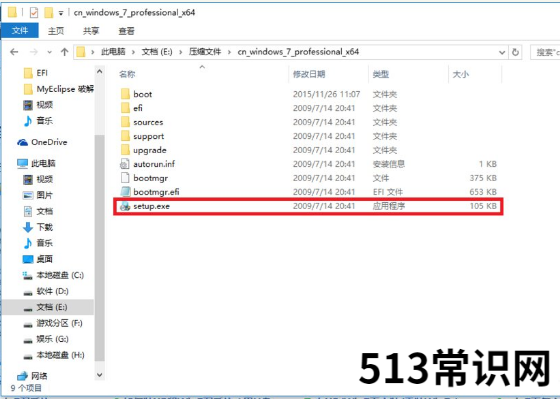Click the autorun.inf file name
Image resolution: width=560 pixels, height=399 pixels.
(x=154, y=164)
